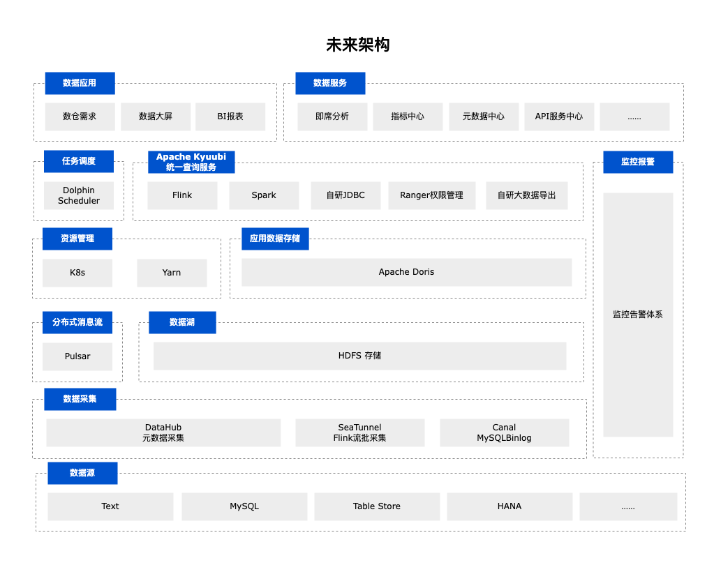The height and width of the screenshot is (588, 714).
Task: Select the 任务调度 blue header label
Action: click(x=78, y=161)
